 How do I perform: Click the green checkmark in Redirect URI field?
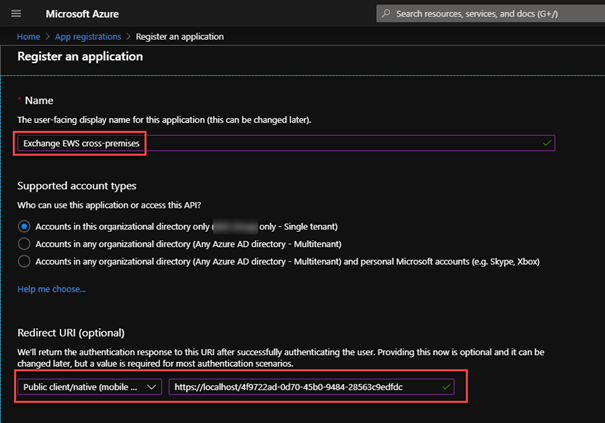446,387
